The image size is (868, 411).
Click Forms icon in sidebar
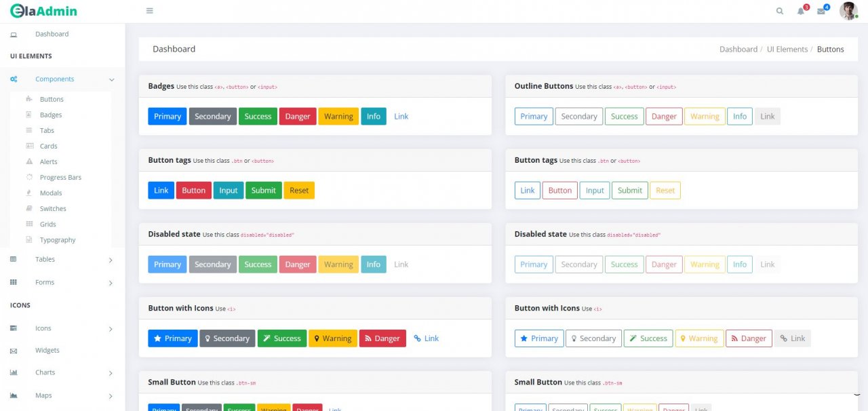coord(14,282)
